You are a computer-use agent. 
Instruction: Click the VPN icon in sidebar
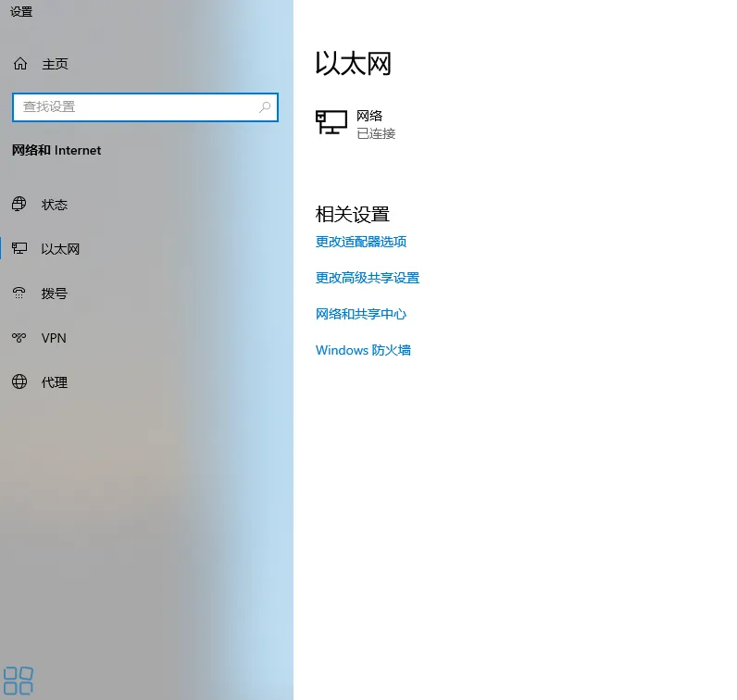(19, 338)
